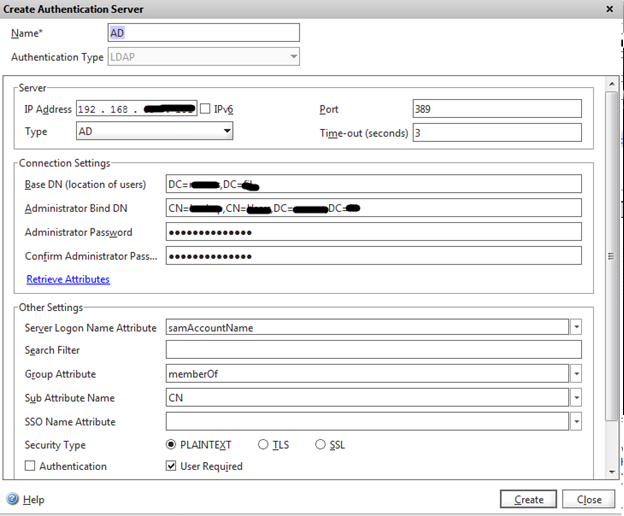The width and height of the screenshot is (624, 516).
Task: Click the SSO Name Attribute input field
Action: click(367, 421)
